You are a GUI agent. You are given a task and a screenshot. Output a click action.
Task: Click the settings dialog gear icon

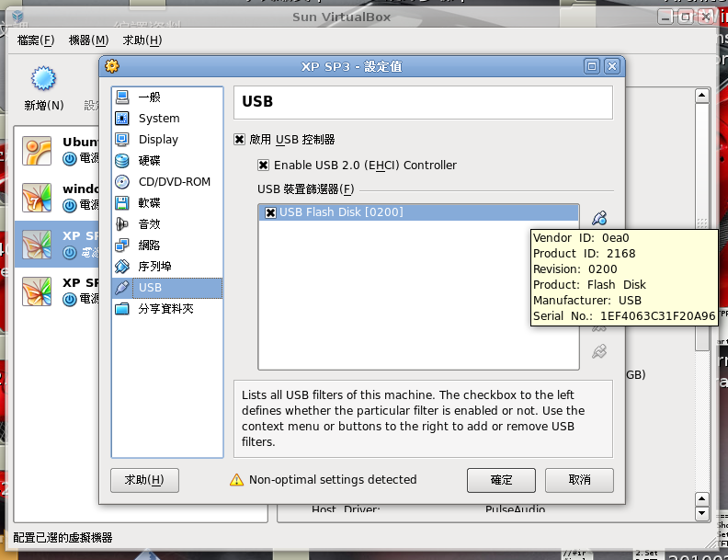[x=112, y=66]
